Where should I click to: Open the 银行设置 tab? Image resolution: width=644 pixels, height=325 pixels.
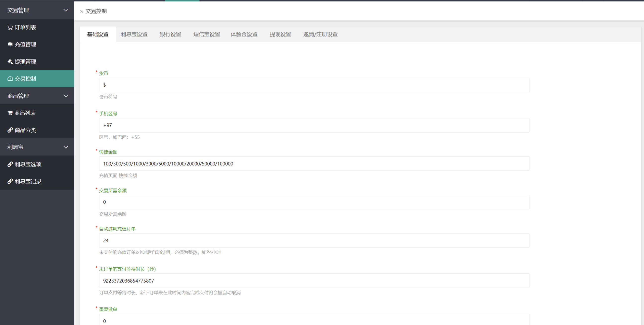[x=170, y=34]
